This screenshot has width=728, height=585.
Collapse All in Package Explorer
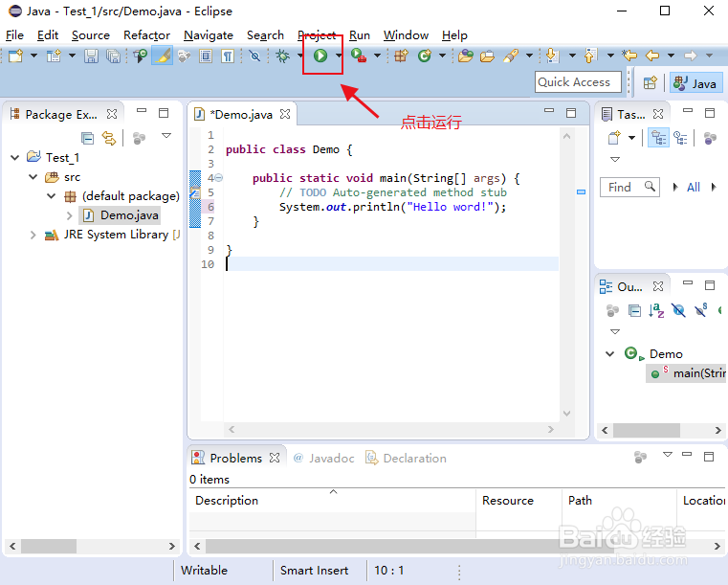pos(87,138)
